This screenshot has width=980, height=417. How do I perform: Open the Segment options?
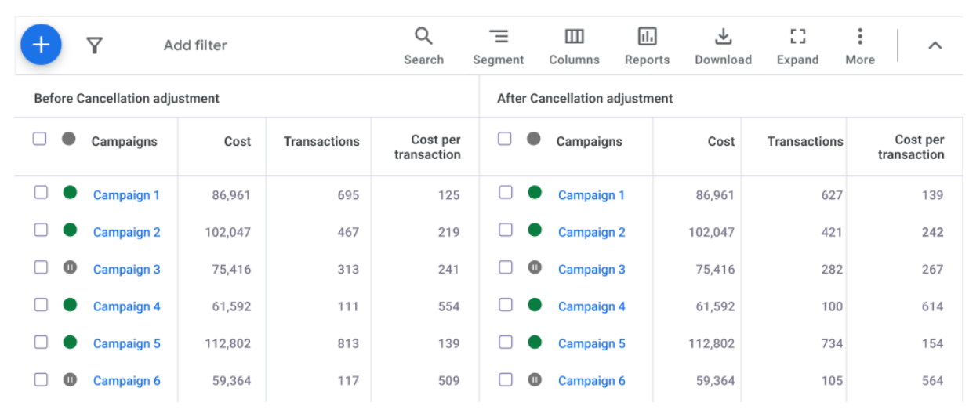(498, 46)
